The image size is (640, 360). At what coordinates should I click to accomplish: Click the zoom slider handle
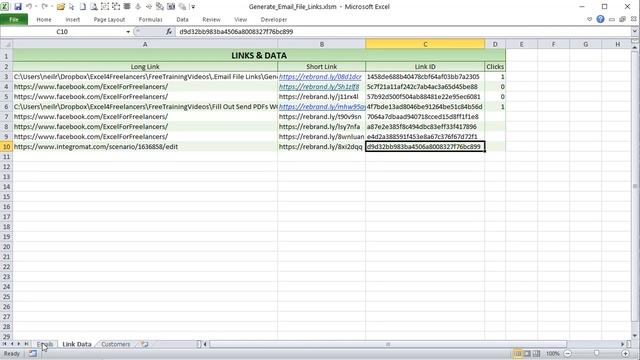point(596,353)
